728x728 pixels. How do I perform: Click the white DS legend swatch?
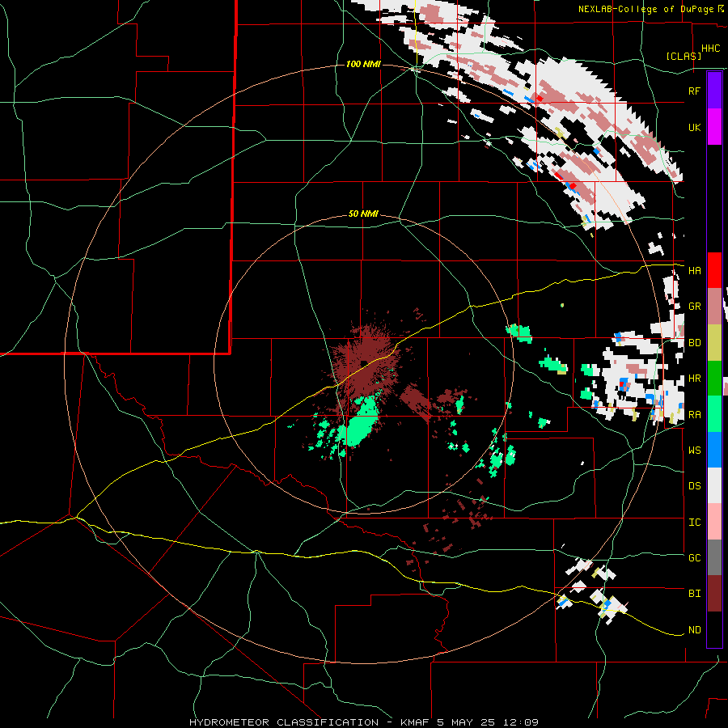714,485
